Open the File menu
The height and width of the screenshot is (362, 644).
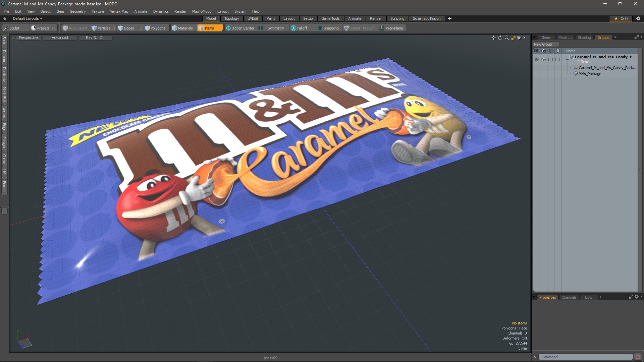click(6, 11)
